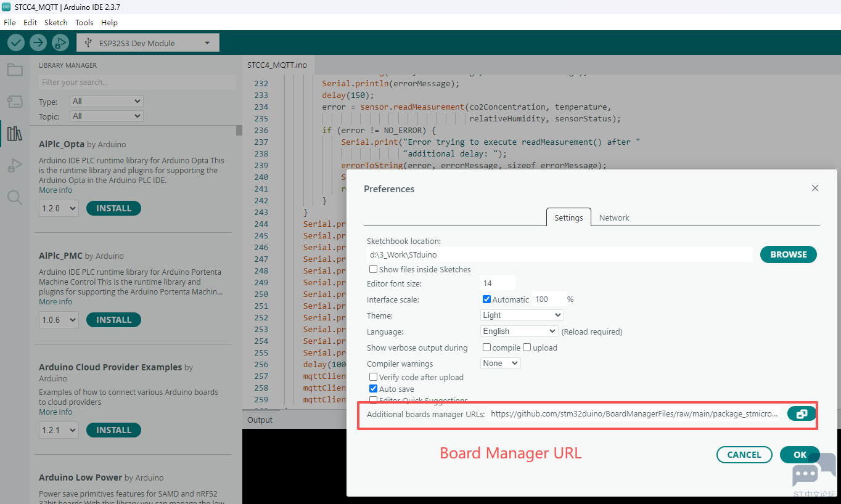This screenshot has height=504, width=841.
Task: Install the AIPlc_Opta library
Action: click(x=113, y=208)
